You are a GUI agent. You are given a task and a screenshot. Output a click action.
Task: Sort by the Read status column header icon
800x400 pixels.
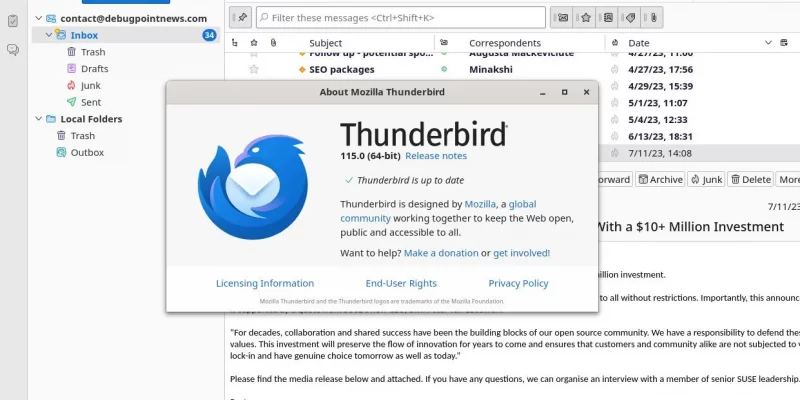click(x=444, y=43)
